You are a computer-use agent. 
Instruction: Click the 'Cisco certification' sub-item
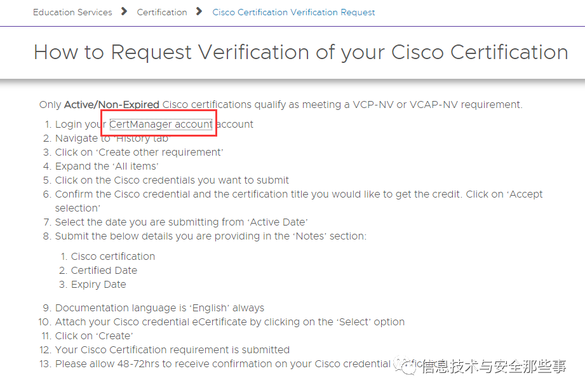click(x=113, y=257)
